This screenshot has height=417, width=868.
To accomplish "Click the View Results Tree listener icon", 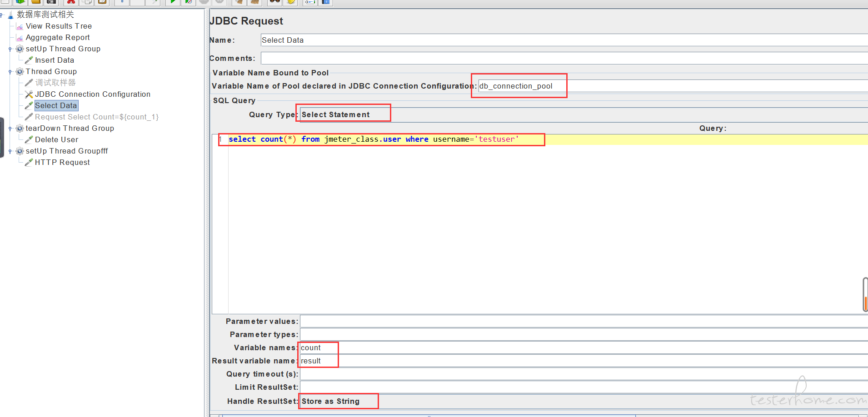I will 20,26.
